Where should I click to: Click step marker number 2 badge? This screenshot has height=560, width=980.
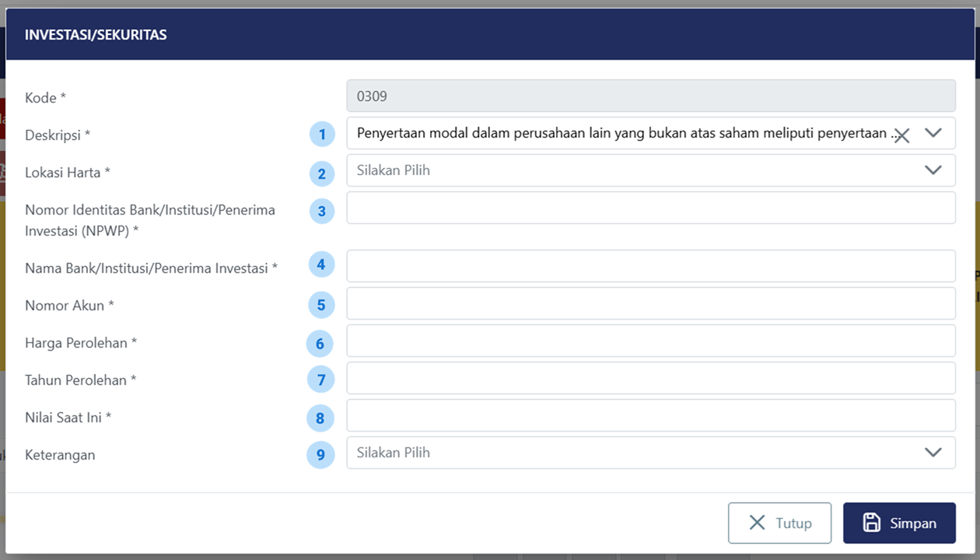(x=322, y=173)
